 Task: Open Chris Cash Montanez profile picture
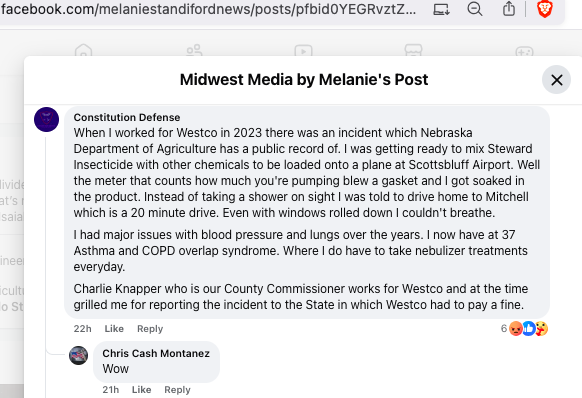click(x=78, y=355)
